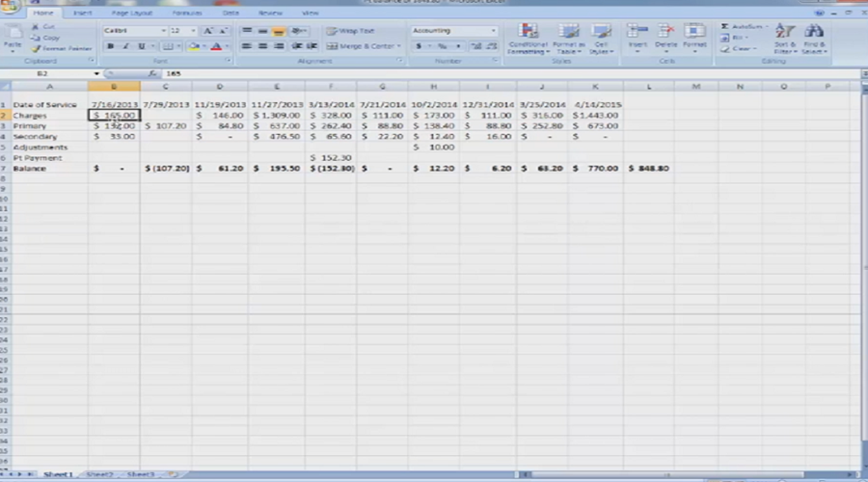Decrease the cell indent

point(297,46)
